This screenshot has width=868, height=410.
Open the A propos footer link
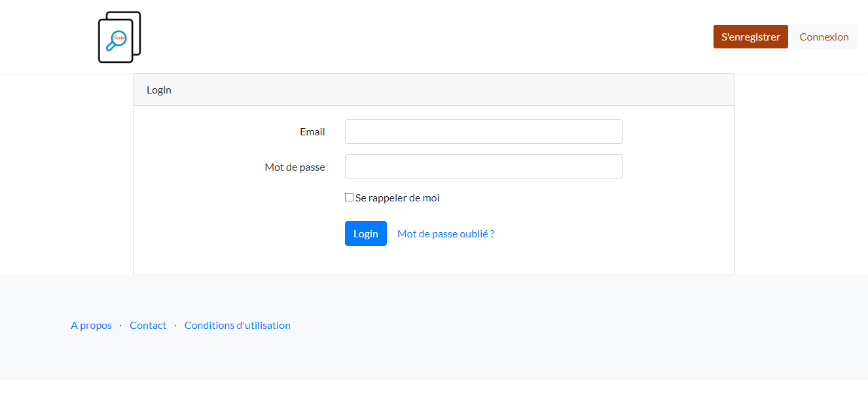click(x=91, y=325)
